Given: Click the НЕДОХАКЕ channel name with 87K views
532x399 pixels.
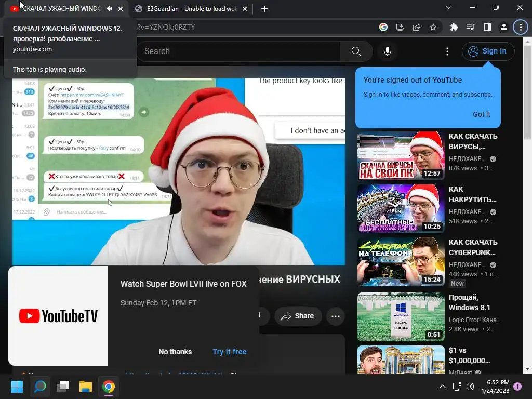Looking at the screenshot, I should pos(467,159).
